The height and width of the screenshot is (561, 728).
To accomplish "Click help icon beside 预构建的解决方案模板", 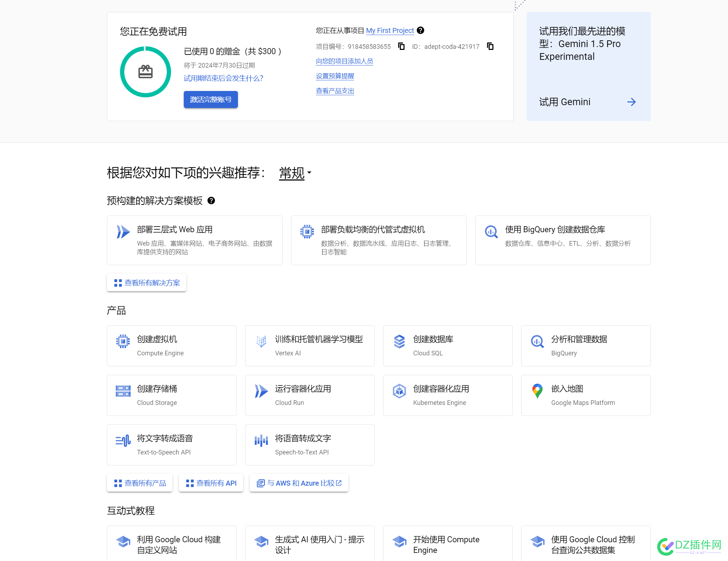I will (211, 201).
